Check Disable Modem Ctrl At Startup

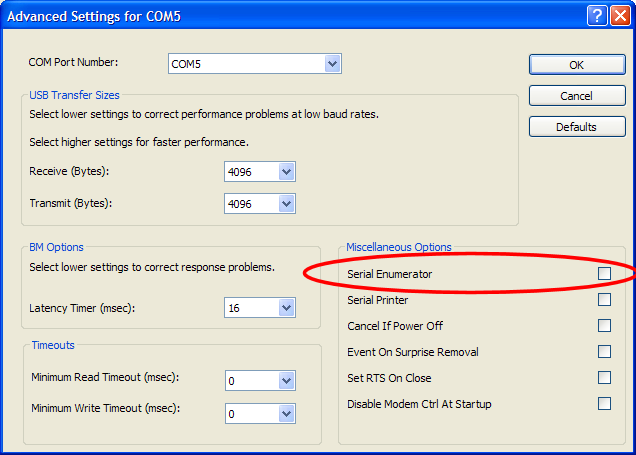[604, 403]
